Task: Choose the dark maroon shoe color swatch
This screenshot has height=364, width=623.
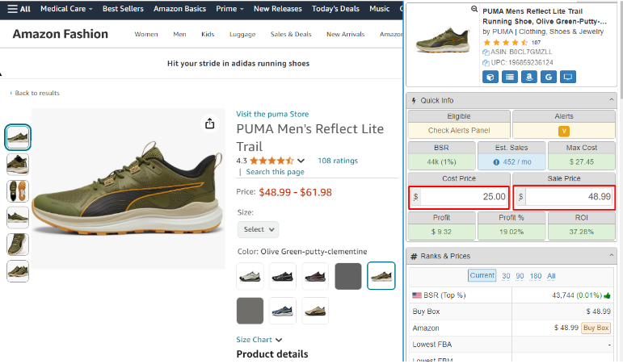Action: tap(315, 276)
